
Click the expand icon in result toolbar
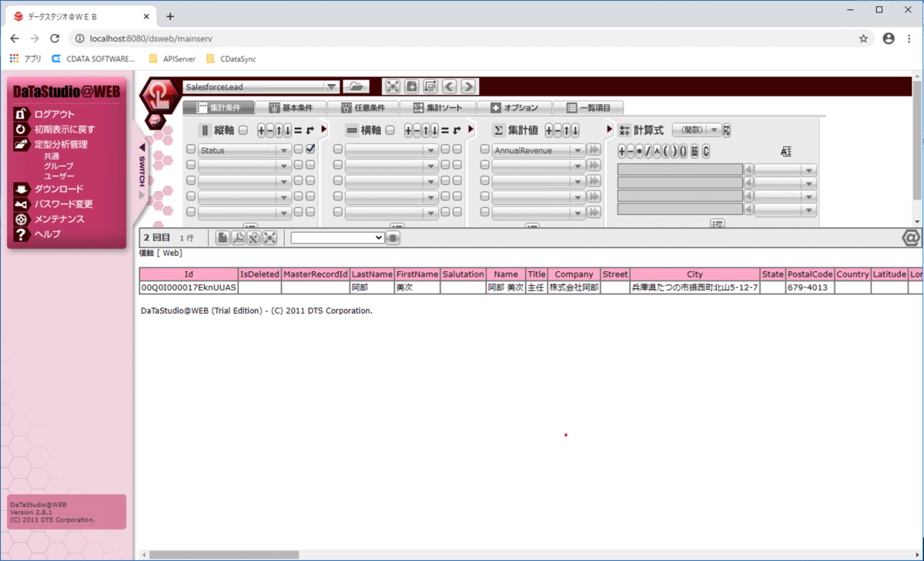[x=269, y=238]
